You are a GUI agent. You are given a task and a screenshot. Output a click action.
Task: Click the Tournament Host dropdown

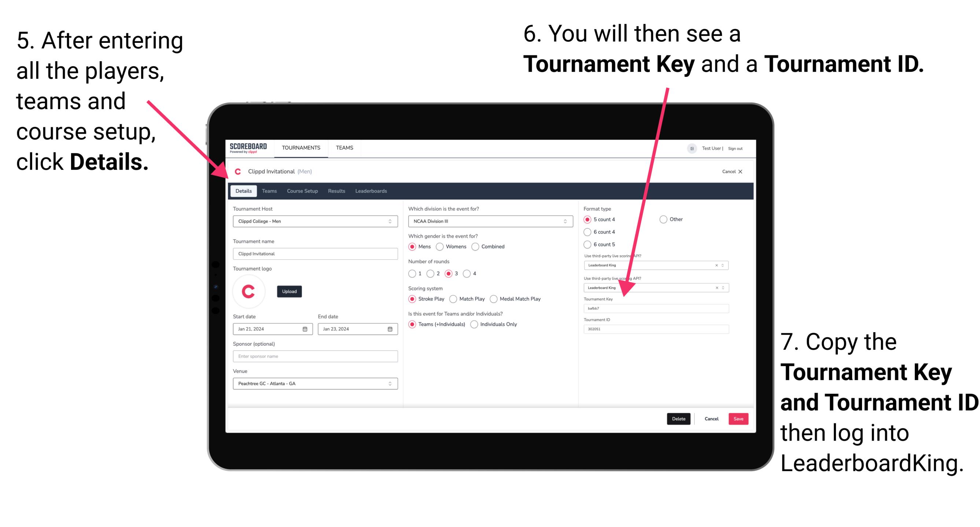tap(314, 221)
